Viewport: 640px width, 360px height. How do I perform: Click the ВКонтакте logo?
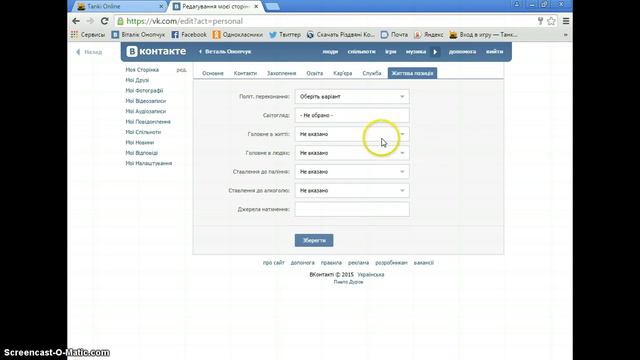[x=156, y=51]
